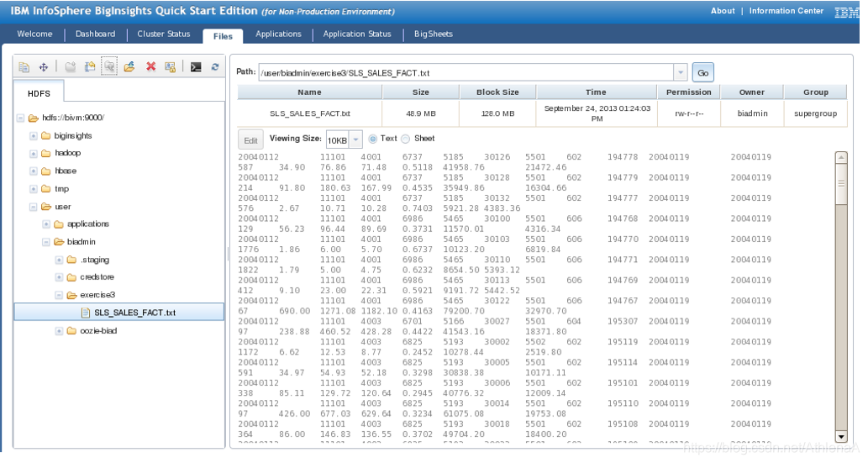This screenshot has height=463, width=868.
Task: Collapse the exercise3 folder node
Action: (x=59, y=295)
